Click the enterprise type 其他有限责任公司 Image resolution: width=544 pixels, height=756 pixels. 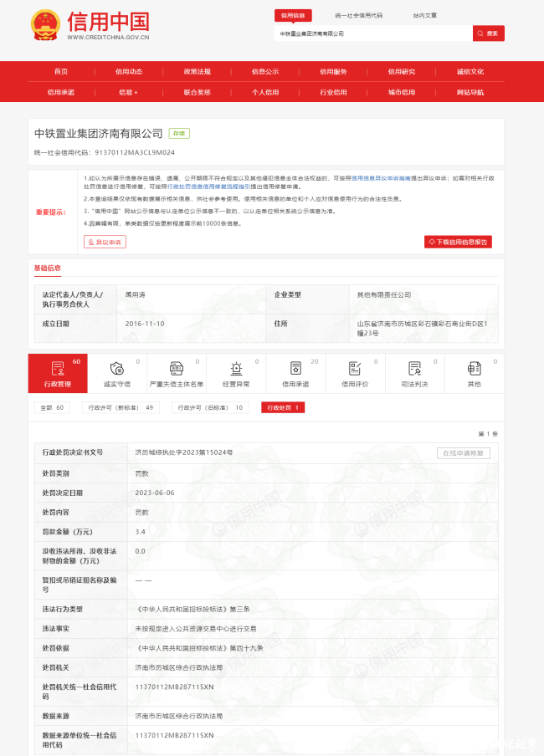pos(384,294)
